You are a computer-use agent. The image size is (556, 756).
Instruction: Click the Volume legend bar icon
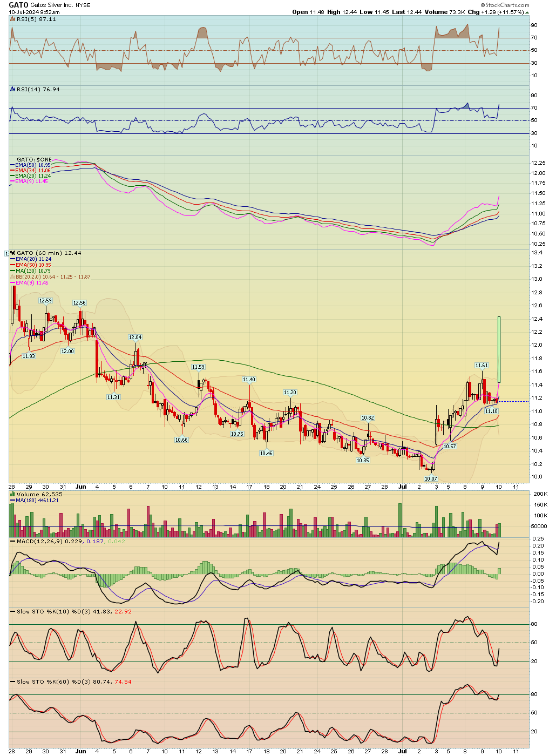13,494
